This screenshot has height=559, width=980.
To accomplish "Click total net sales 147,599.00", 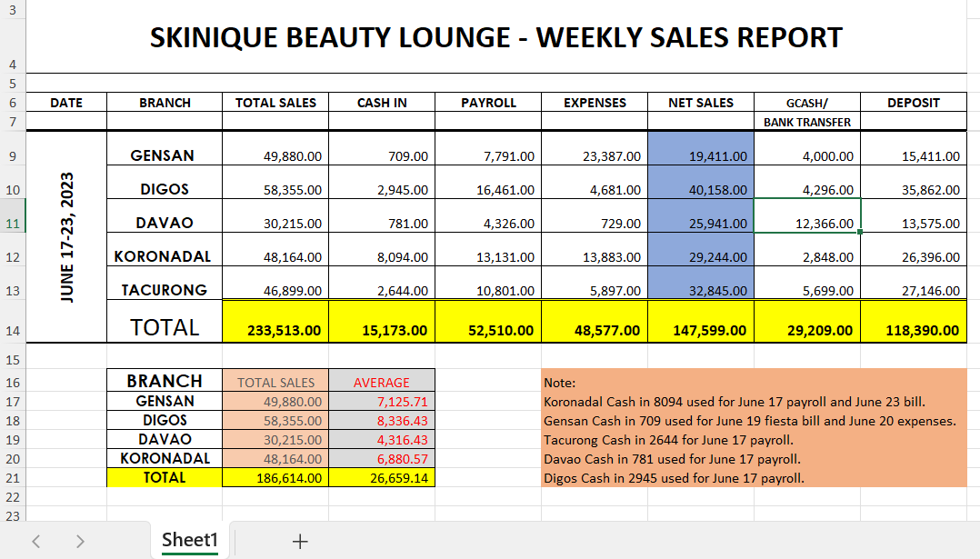I will point(701,322).
